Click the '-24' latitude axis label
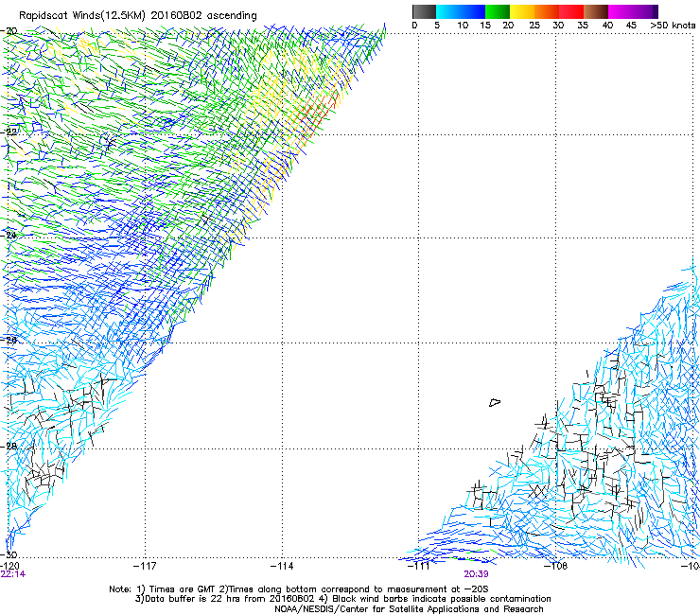Screen dimensions: 700x615 [9, 236]
